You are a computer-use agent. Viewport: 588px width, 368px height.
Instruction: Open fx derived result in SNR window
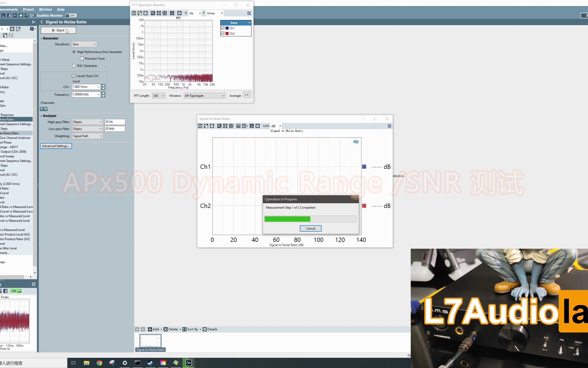251,126
